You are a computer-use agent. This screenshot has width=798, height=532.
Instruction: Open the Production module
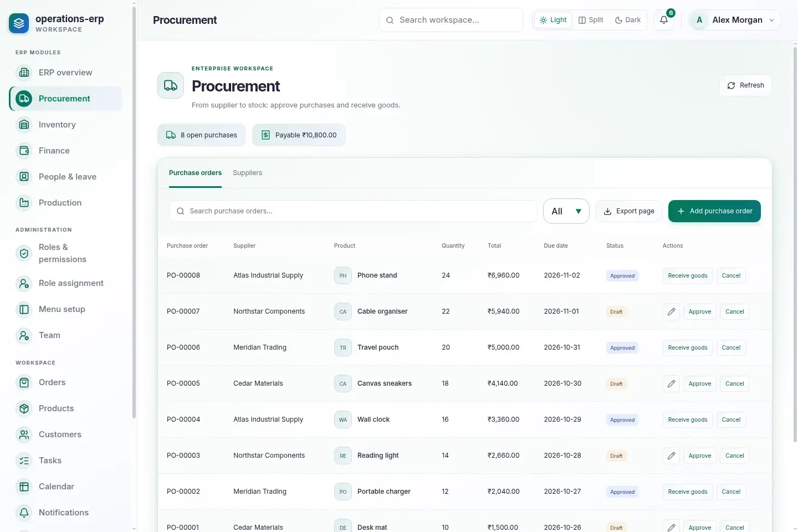coord(66,203)
